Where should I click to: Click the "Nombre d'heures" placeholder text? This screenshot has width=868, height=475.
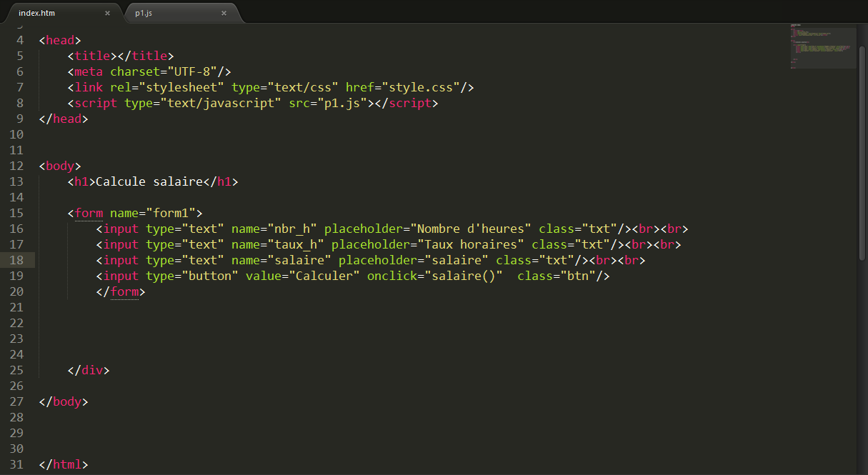[474, 229]
